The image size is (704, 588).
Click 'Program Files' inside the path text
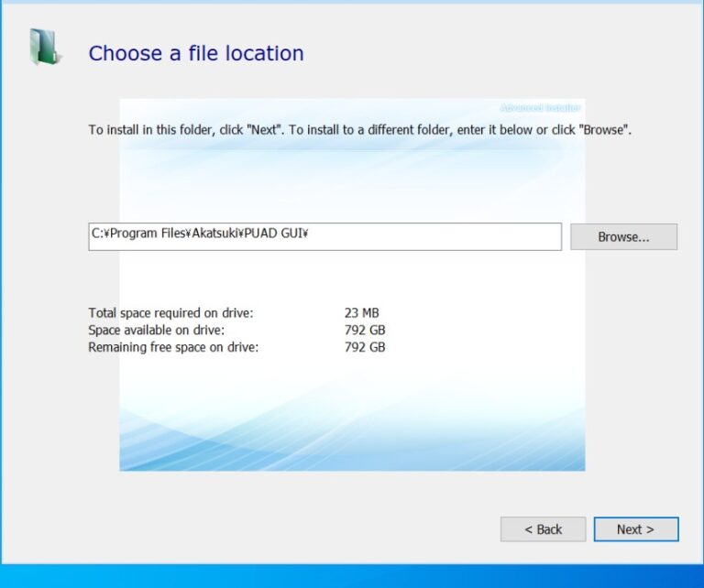[x=147, y=234]
